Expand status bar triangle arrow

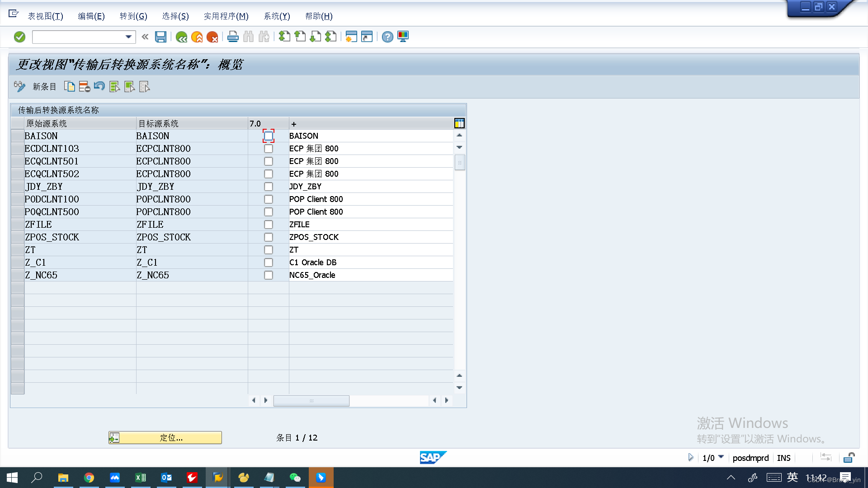click(690, 457)
